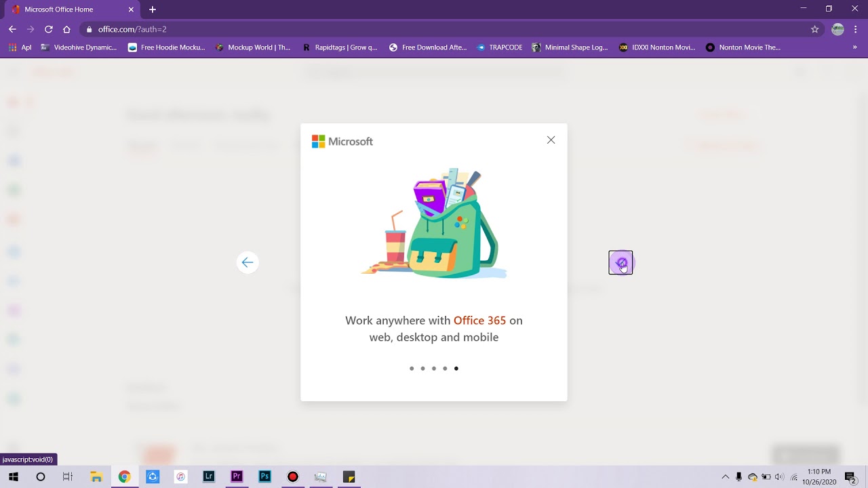
Task: Select the second pagination dot
Action: click(x=422, y=369)
